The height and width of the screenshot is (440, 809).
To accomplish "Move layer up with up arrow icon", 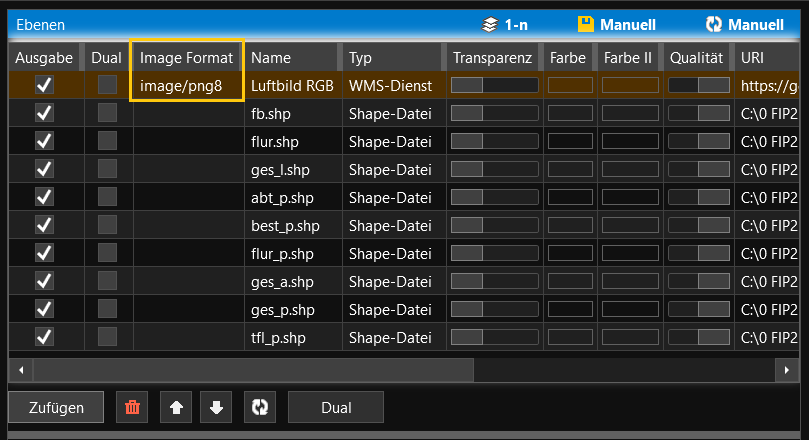I will click(x=176, y=407).
